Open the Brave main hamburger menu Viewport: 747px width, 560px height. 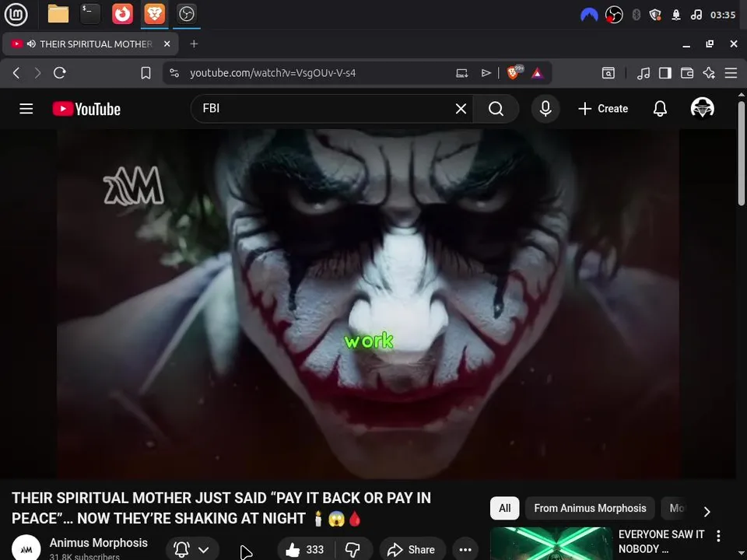pos(731,73)
